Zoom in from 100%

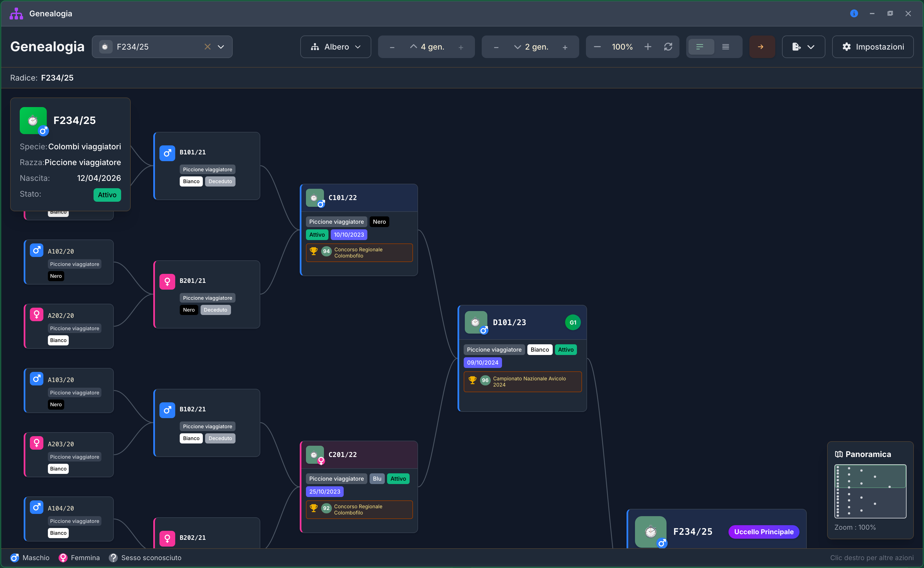648,46
